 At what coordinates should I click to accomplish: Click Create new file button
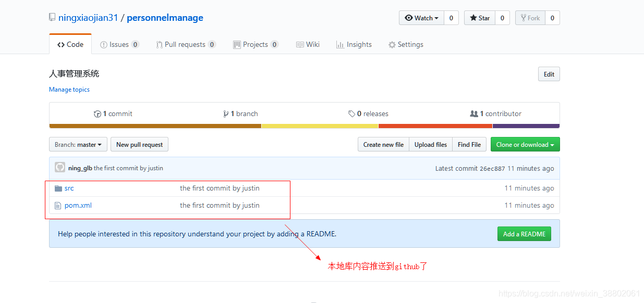[383, 145]
